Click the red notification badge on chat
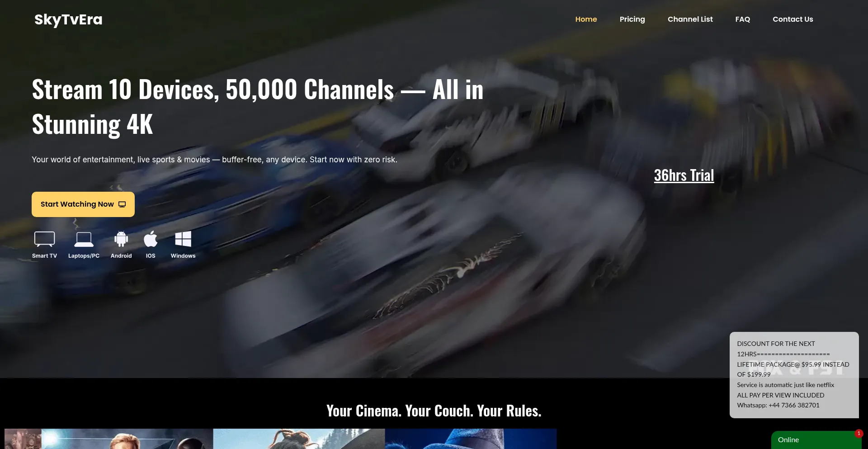The height and width of the screenshot is (449, 868). (x=859, y=433)
